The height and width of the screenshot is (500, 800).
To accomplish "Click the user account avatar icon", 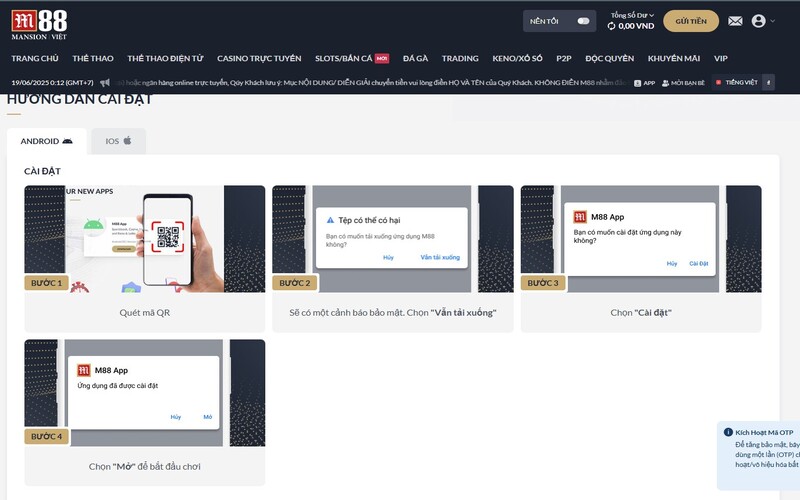I will tap(758, 21).
